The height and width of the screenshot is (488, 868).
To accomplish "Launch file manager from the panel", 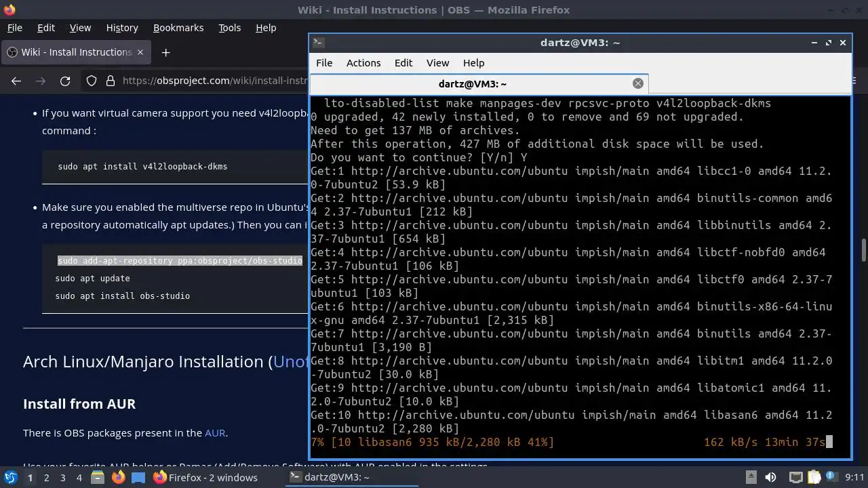I will point(98,477).
